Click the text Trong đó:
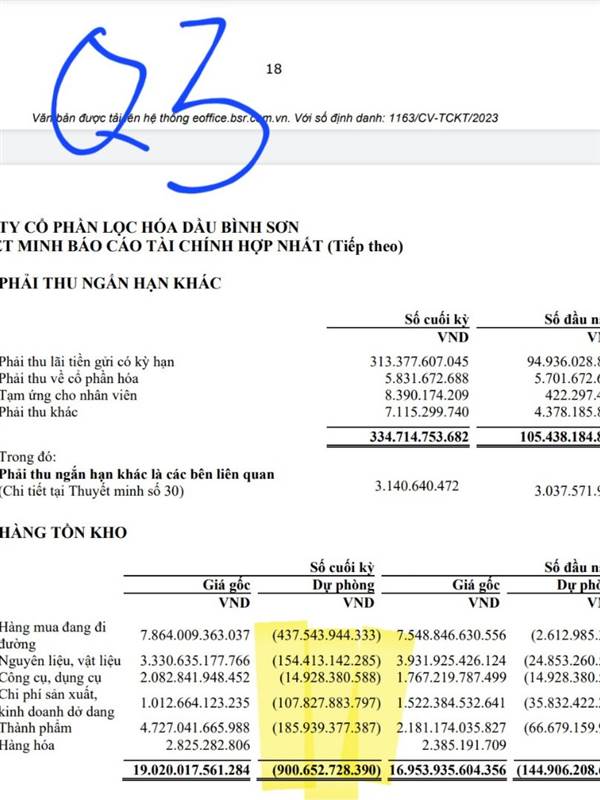 [28, 457]
